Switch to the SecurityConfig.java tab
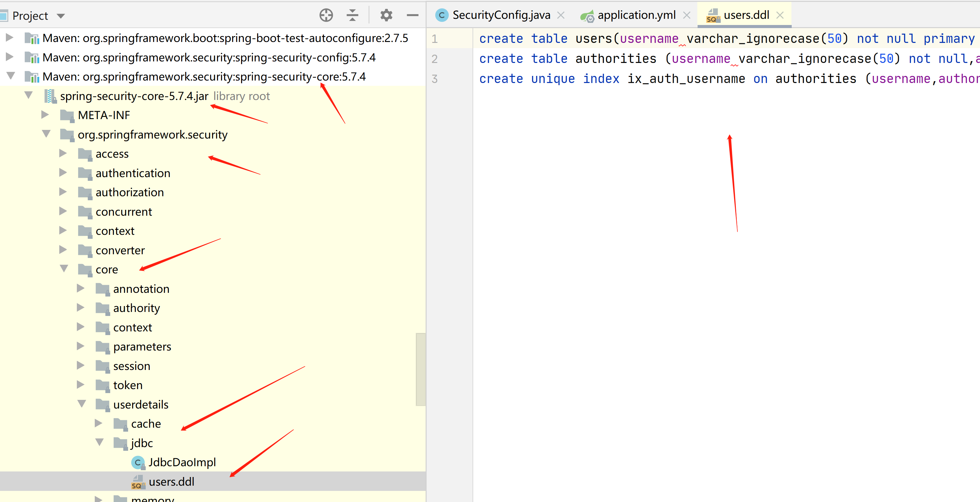The width and height of the screenshot is (980, 502). point(501,15)
